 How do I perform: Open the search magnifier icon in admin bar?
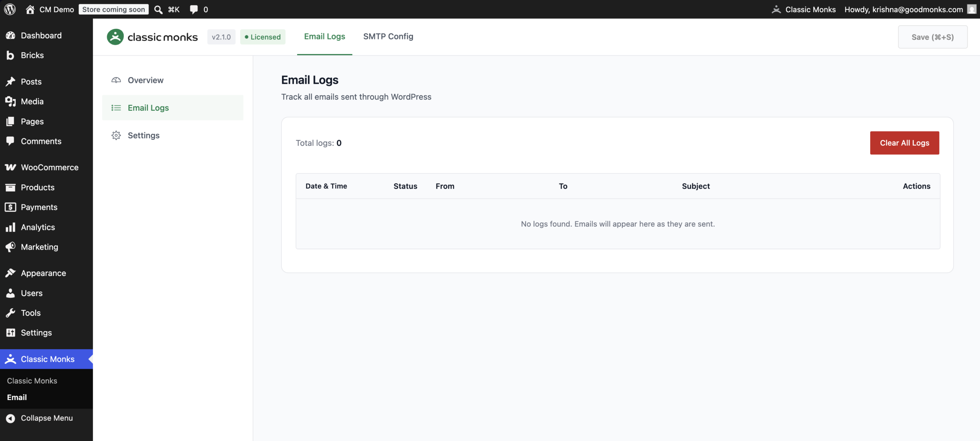click(x=158, y=9)
